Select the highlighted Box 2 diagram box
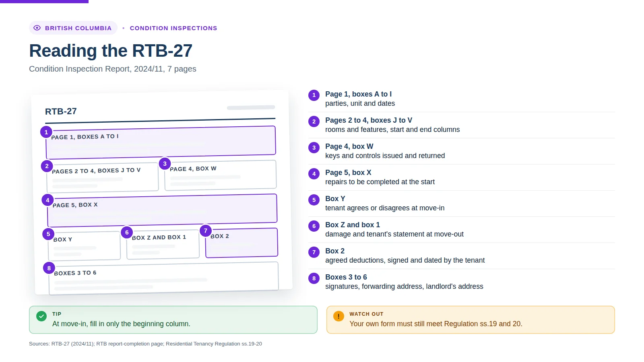The width and height of the screenshot is (644, 362). click(x=242, y=243)
